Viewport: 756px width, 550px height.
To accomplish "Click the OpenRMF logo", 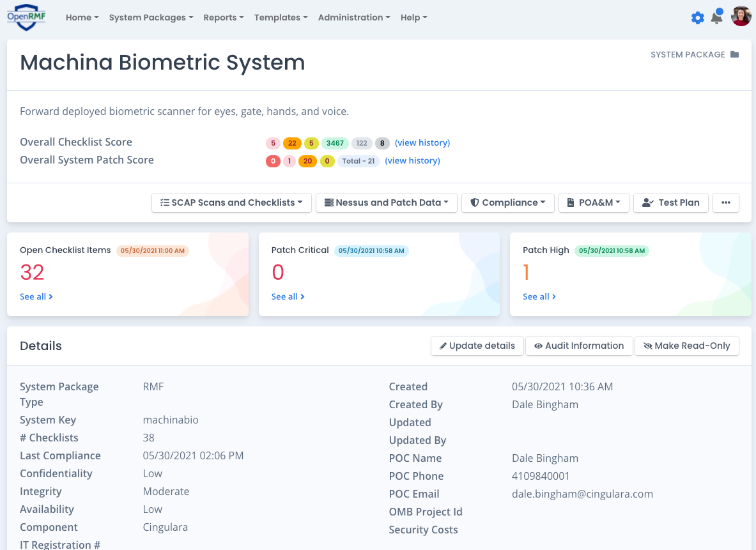I will pos(26,17).
